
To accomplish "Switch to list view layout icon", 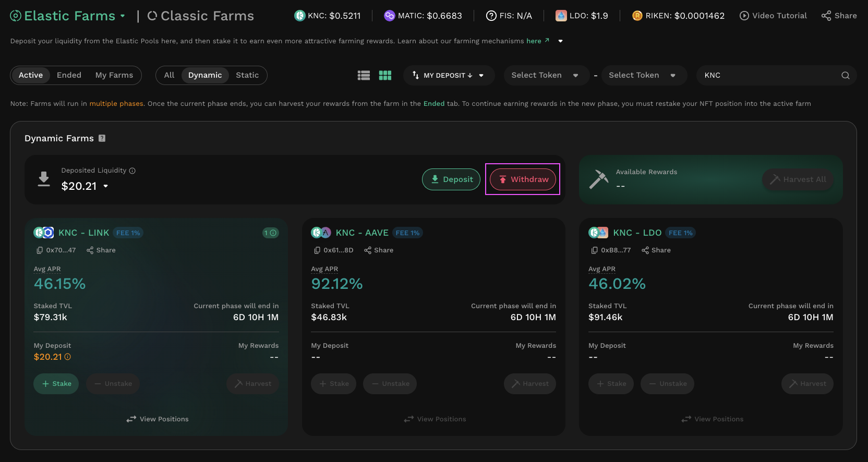I will pyautogui.click(x=364, y=76).
